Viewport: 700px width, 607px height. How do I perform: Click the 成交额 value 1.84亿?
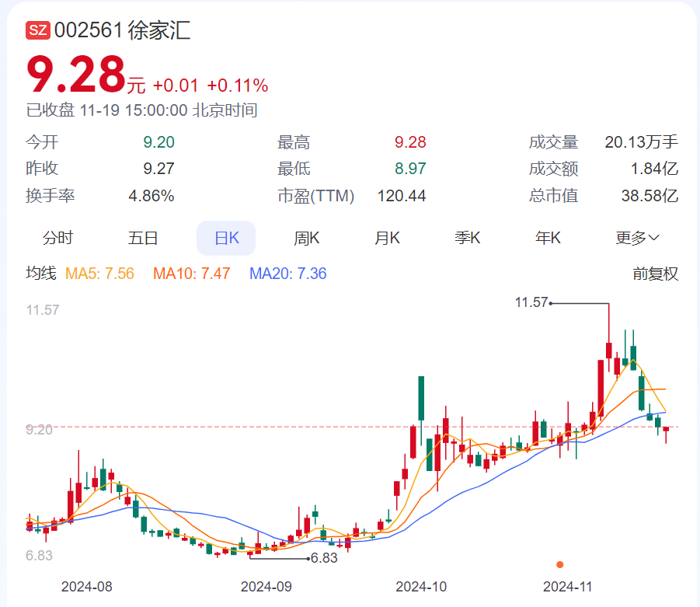[x=654, y=169]
